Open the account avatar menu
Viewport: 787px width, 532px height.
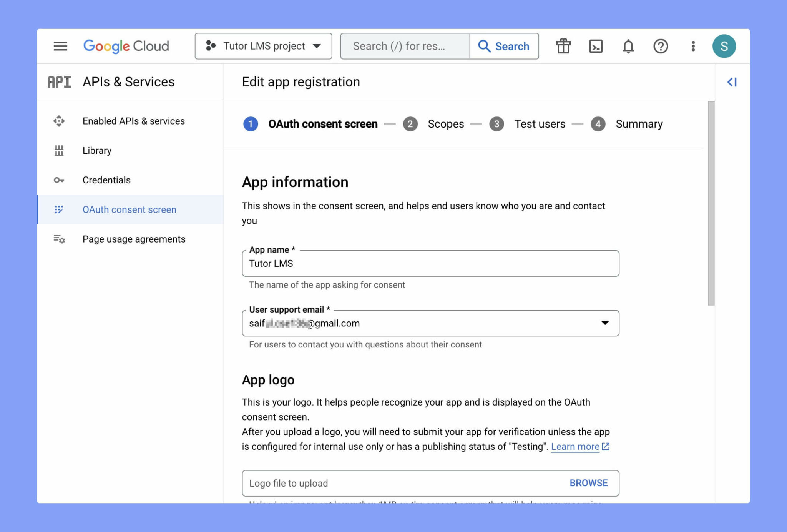[725, 45]
